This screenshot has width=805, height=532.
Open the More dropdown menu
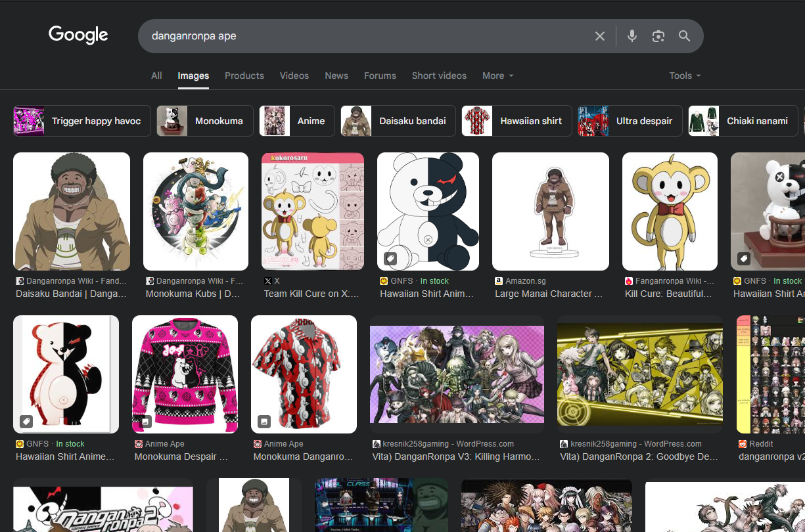tap(497, 76)
